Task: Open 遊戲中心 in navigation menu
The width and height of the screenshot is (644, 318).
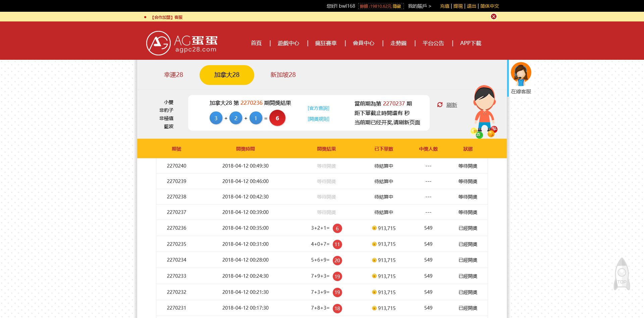Action: tap(288, 43)
